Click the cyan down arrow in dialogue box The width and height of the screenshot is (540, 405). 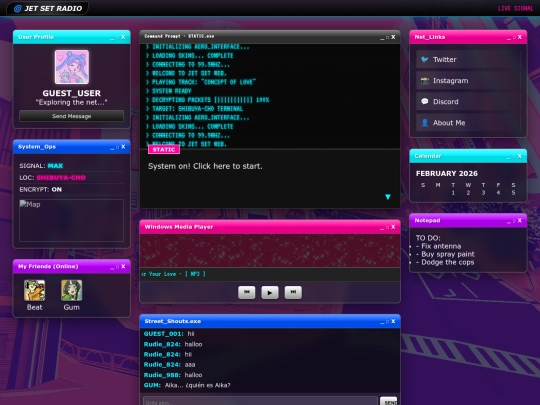[388, 197]
